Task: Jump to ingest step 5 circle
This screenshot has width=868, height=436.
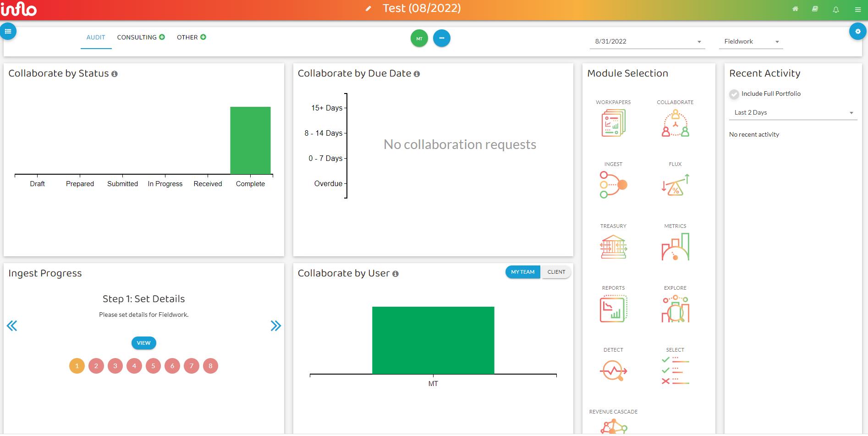Action: 153,366
